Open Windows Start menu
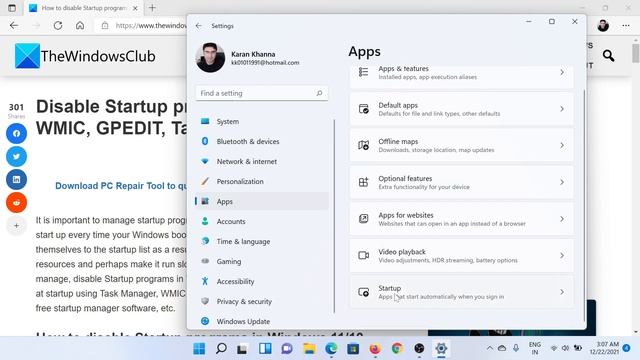 [199, 349]
